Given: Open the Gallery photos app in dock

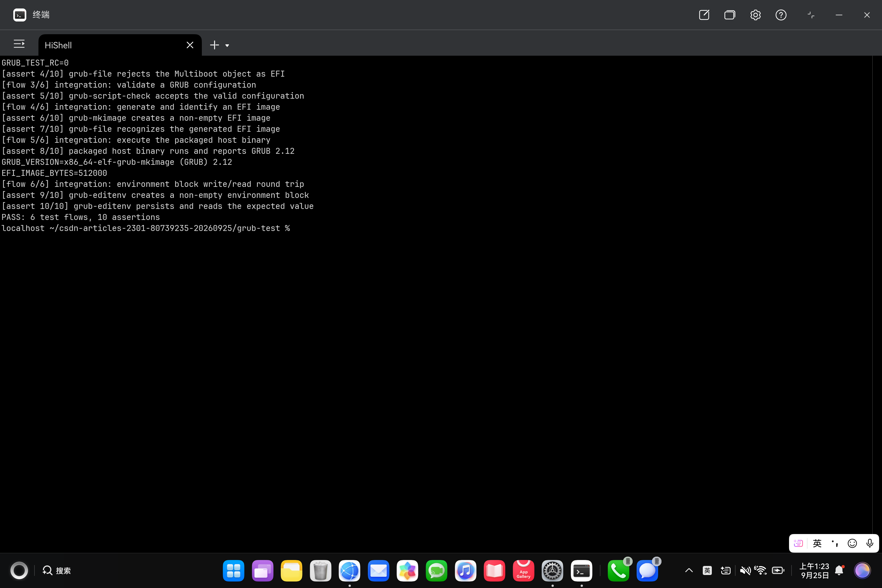Looking at the screenshot, I should point(408,571).
